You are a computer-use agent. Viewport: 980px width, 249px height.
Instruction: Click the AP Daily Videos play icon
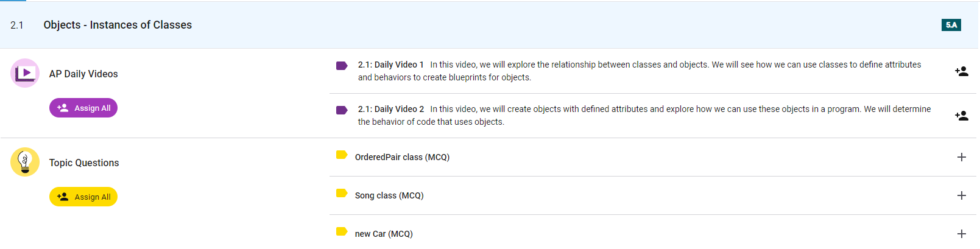pyautogui.click(x=25, y=73)
